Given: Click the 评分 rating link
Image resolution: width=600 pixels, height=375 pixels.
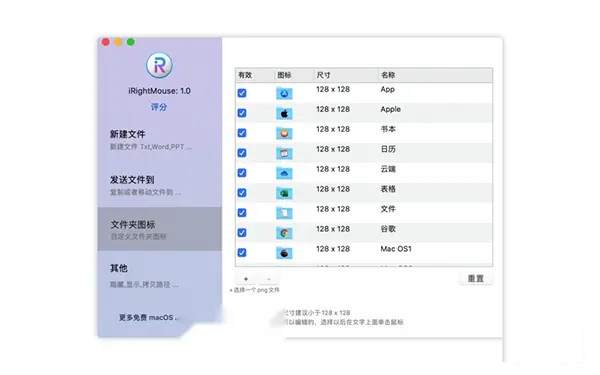Looking at the screenshot, I should coord(159,107).
